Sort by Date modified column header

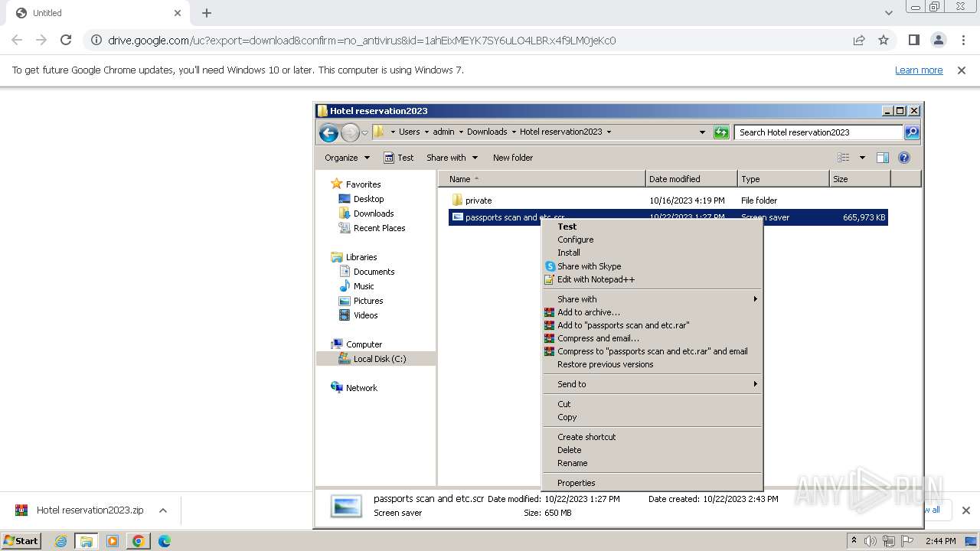[x=691, y=179]
